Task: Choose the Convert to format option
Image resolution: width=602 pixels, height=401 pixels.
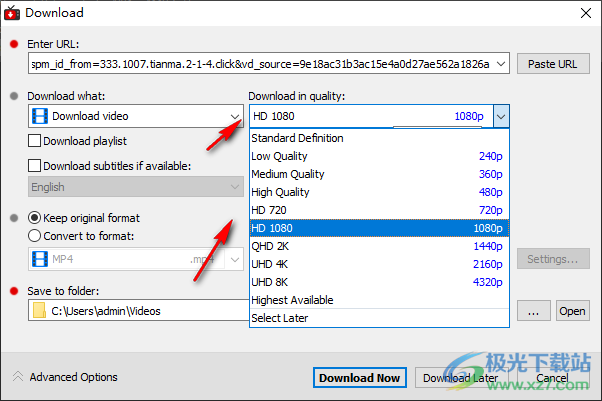Action: (35, 236)
